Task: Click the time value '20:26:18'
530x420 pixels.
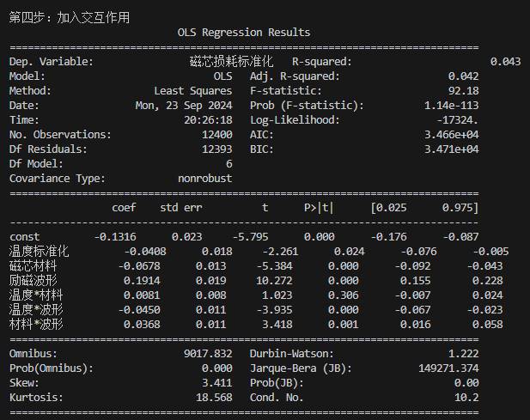Action: 207,119
